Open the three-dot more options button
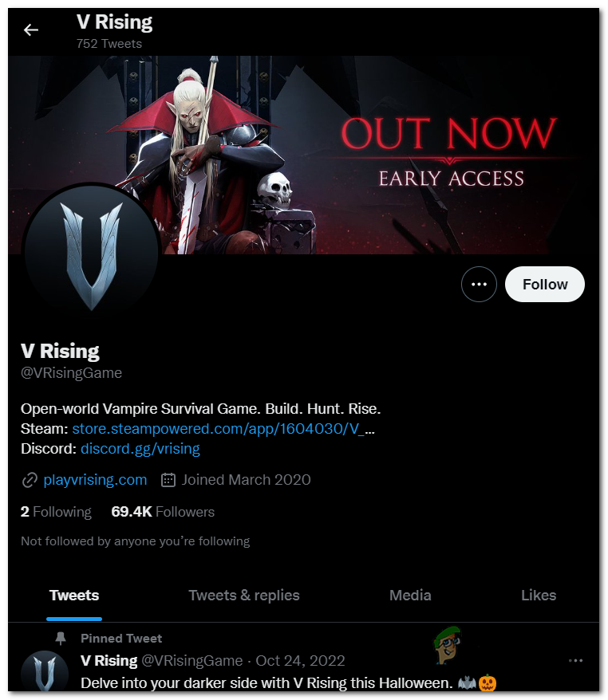The height and width of the screenshot is (700, 608). coord(479,285)
